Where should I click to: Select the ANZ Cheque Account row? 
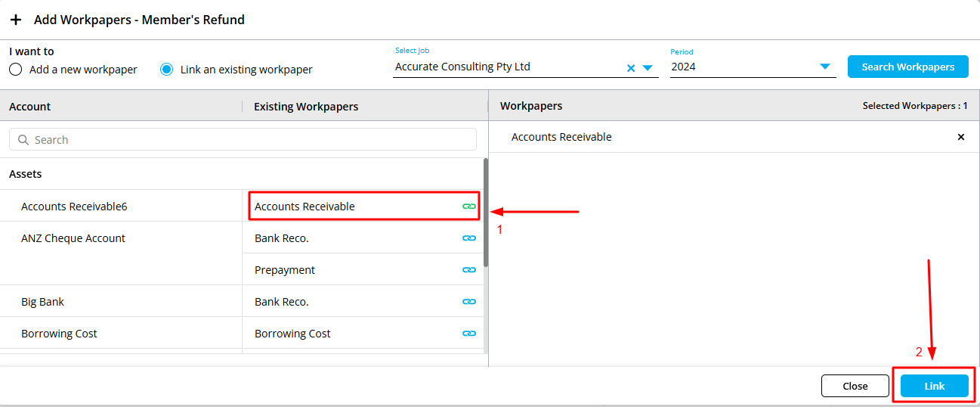click(x=73, y=238)
